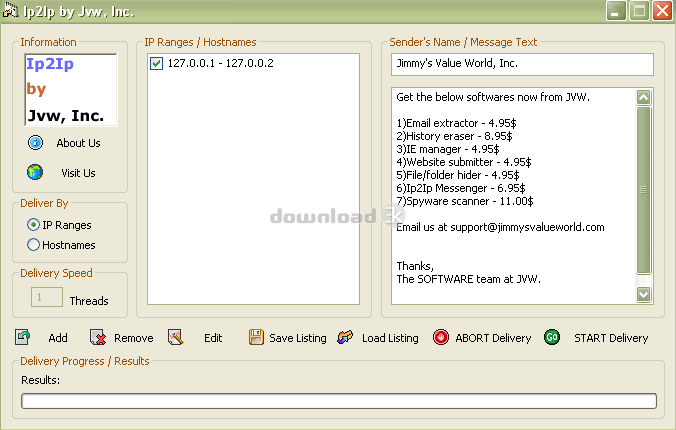Screen dimensions: 676x430
Task: Click the Remove button label
Action: coord(134,338)
